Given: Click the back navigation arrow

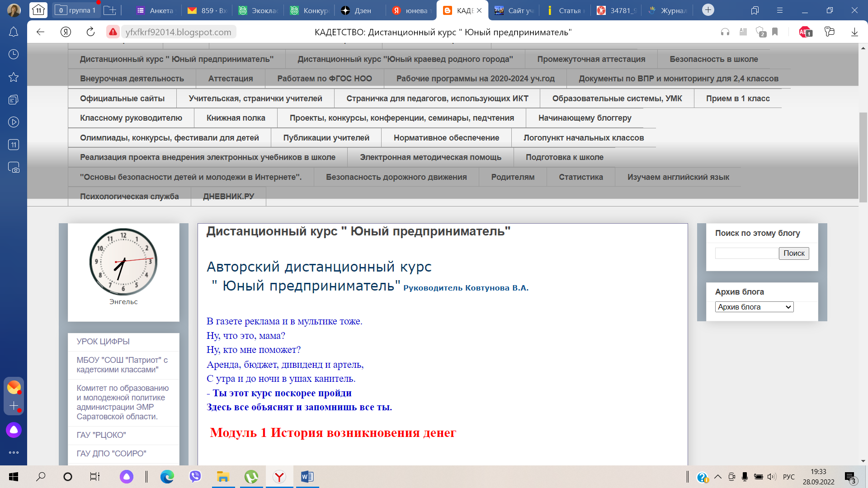Looking at the screenshot, I should coord(40,32).
